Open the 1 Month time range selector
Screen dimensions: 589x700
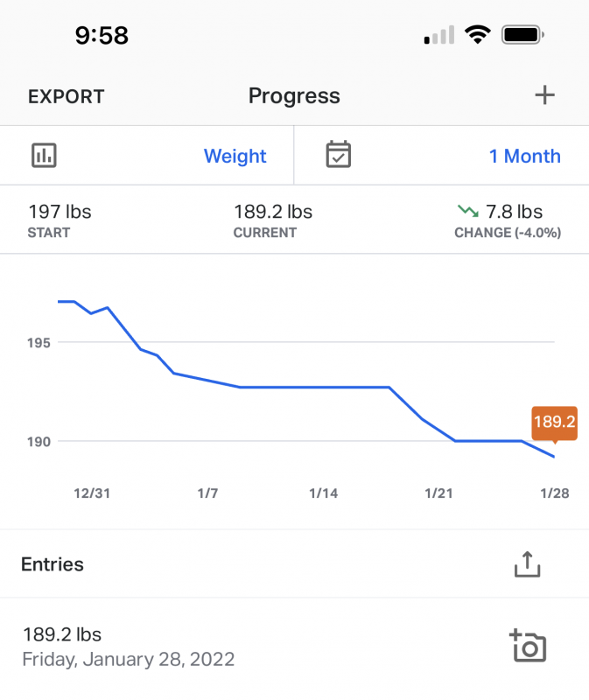(524, 156)
